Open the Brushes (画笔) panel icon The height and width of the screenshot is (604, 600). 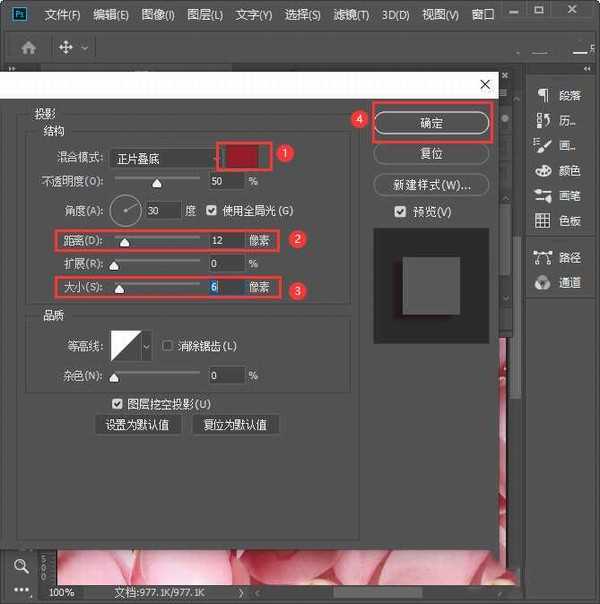click(x=543, y=195)
